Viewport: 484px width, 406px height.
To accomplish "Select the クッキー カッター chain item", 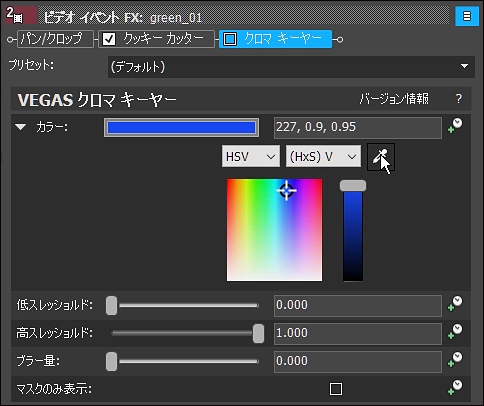I will coord(156,39).
